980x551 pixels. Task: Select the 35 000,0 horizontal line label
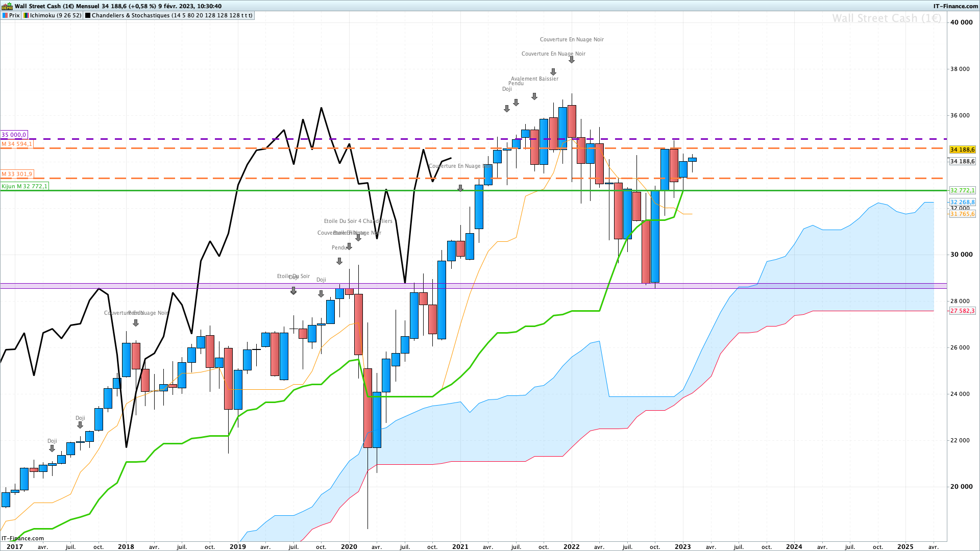click(x=14, y=135)
